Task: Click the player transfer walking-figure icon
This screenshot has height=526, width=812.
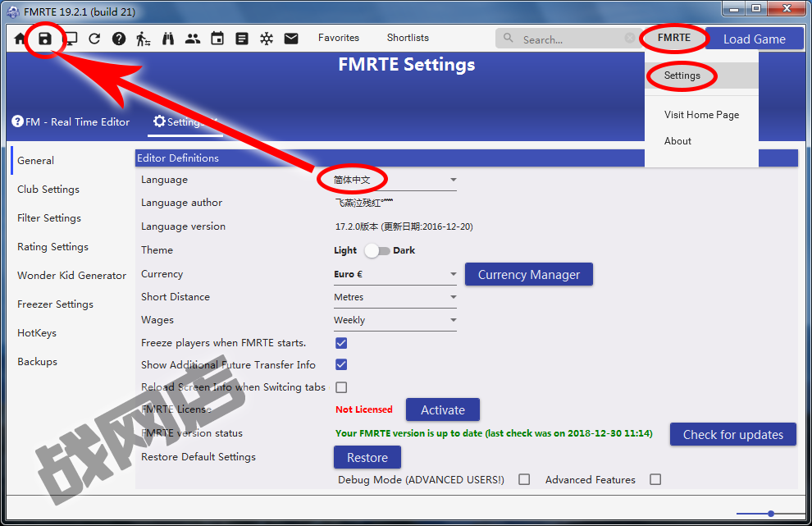Action: pos(144,39)
